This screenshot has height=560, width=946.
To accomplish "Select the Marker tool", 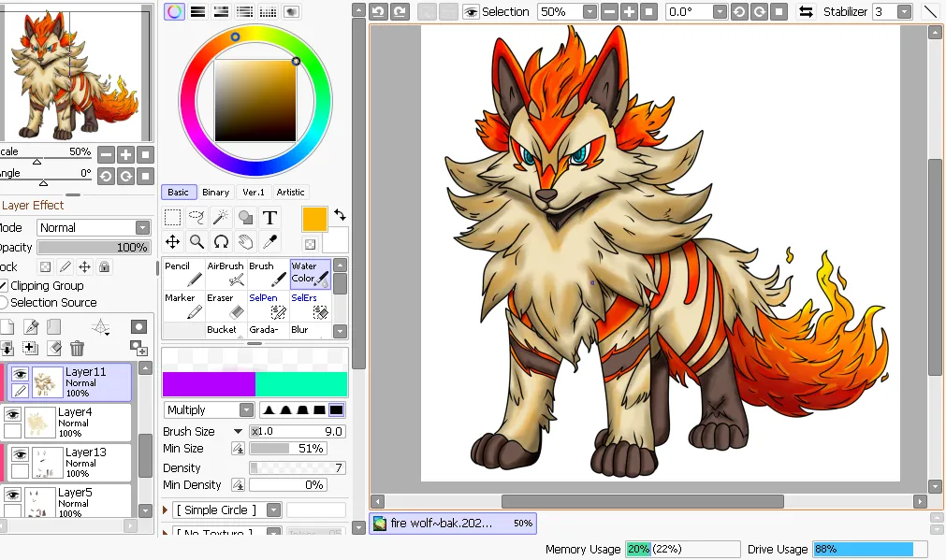I will click(183, 307).
